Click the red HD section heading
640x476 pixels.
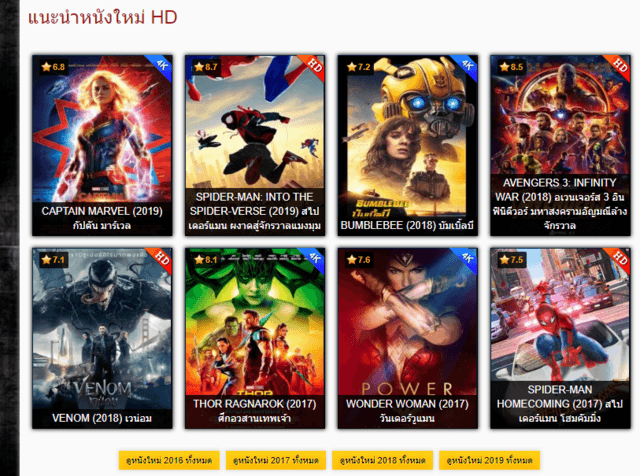tap(102, 18)
